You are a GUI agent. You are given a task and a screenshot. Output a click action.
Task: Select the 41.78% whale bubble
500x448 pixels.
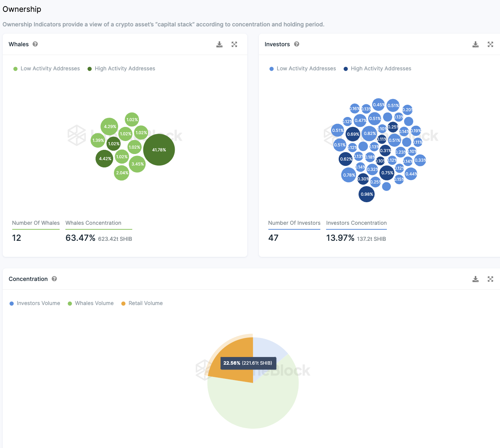159,150
